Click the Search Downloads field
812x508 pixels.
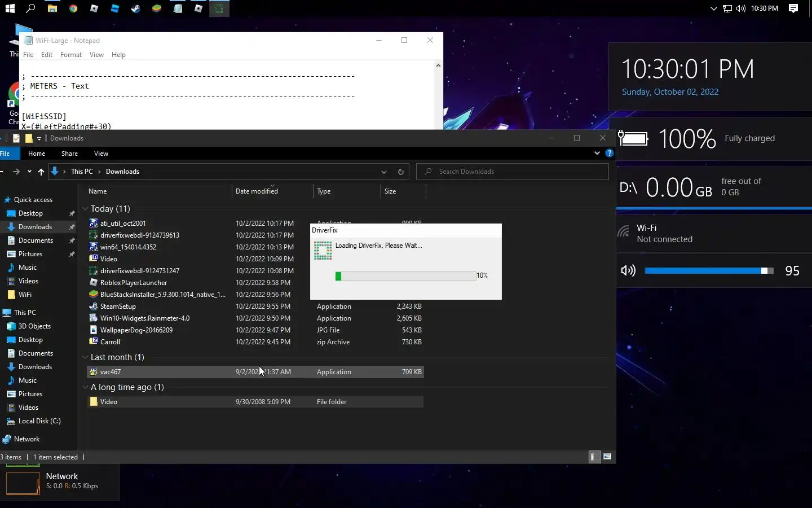(x=513, y=172)
